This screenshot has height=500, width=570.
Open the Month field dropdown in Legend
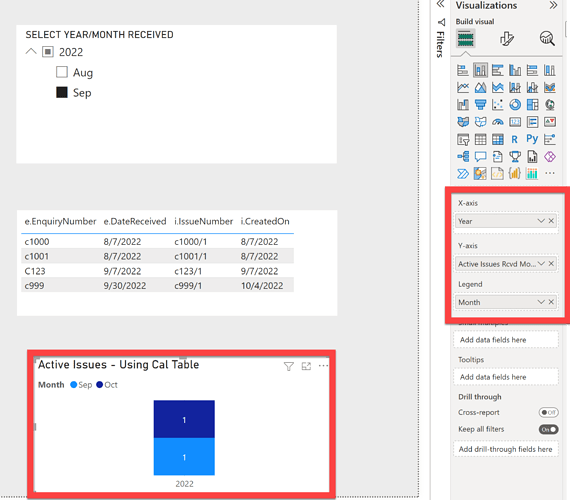tap(541, 302)
